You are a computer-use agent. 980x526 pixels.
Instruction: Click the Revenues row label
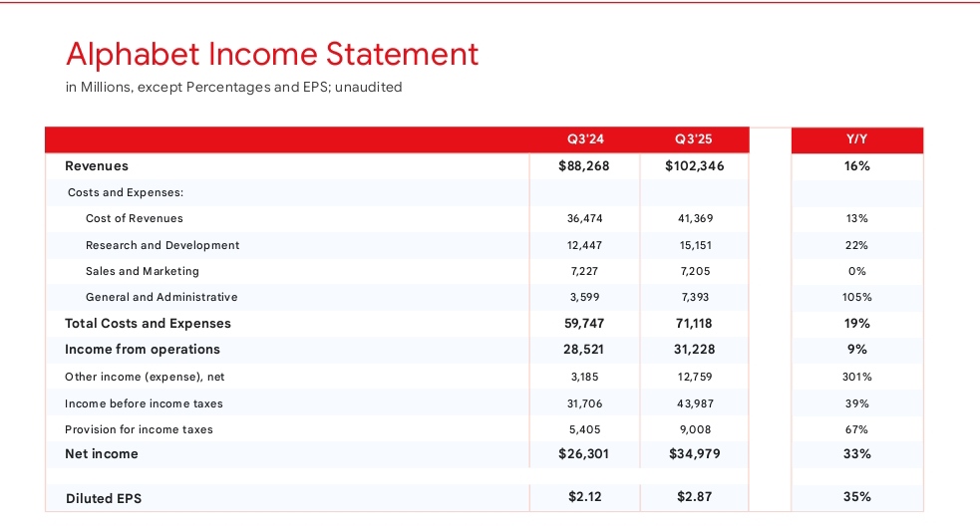coord(97,166)
